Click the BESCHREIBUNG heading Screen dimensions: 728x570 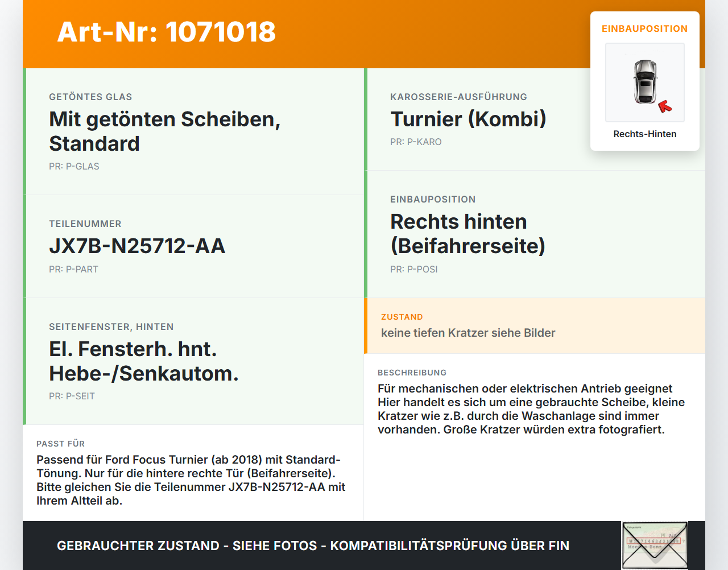click(412, 373)
